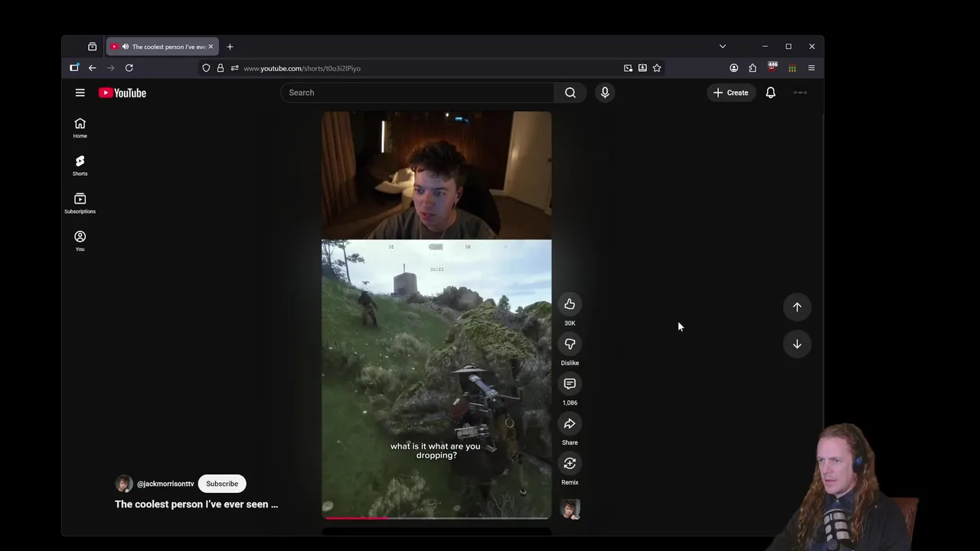
Task: Click the YouTube search input field
Action: [x=417, y=93]
